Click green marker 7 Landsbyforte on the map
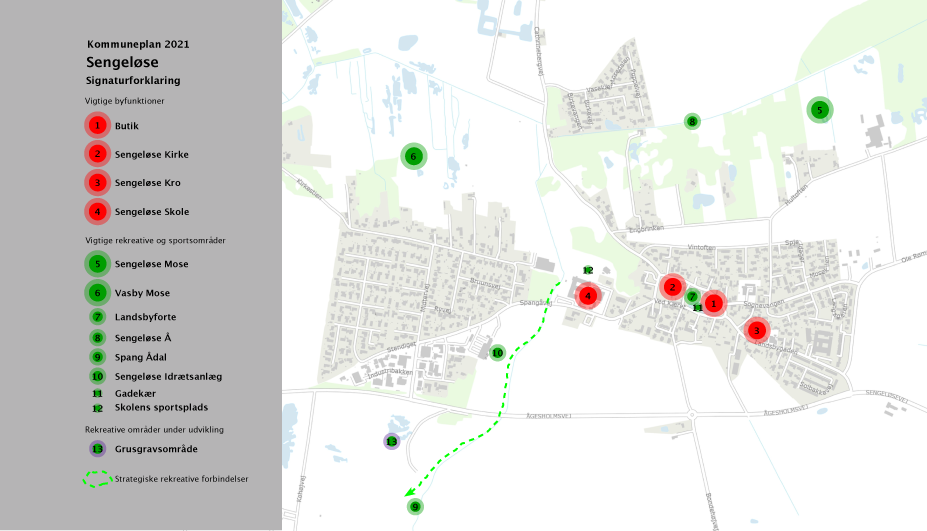This screenshot has height=531, width=927. [692, 296]
